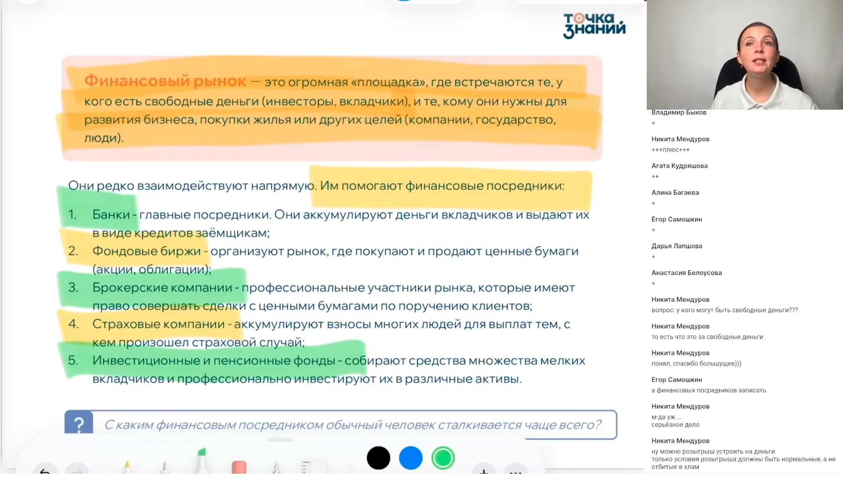Select the blue color swatch
This screenshot has height=504, width=843.
click(411, 458)
